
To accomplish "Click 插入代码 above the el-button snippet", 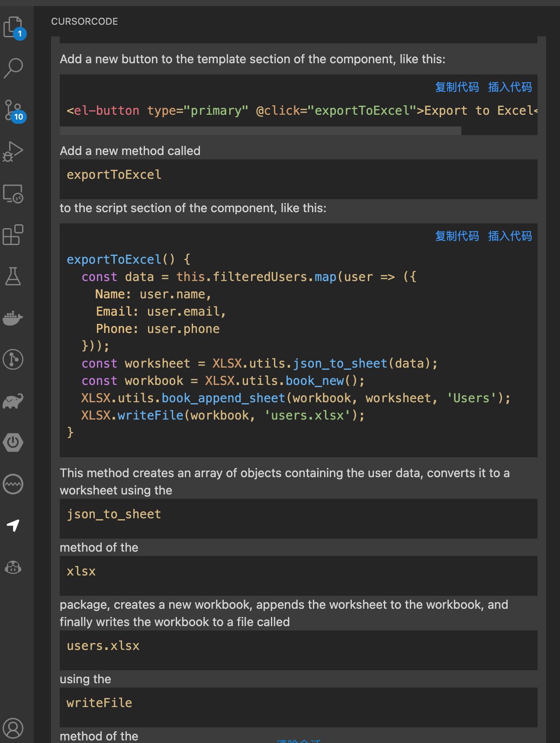I will pyautogui.click(x=510, y=87).
